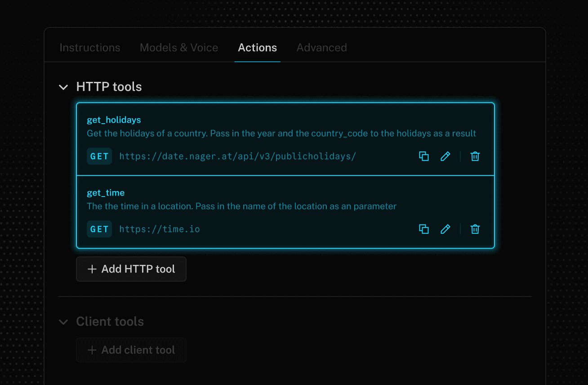This screenshot has width=588, height=385.
Task: Collapse the HTTP tools section
Action: [x=63, y=87]
